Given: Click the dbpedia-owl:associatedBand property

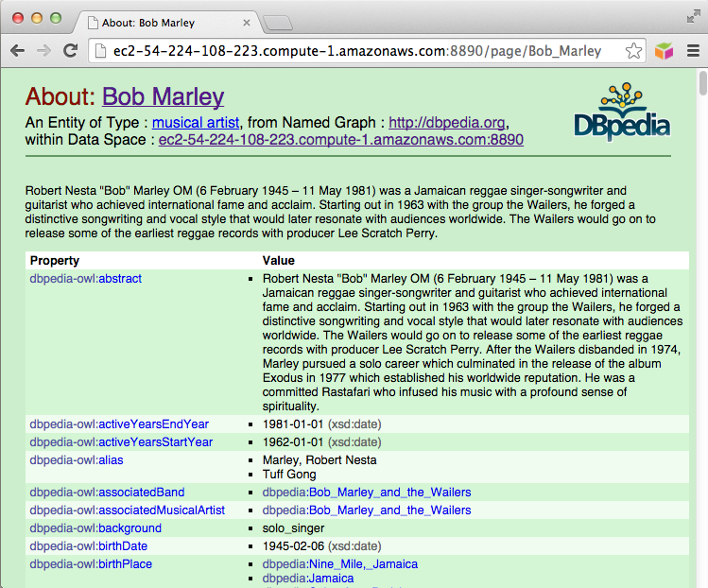Looking at the screenshot, I should click(x=107, y=493).
